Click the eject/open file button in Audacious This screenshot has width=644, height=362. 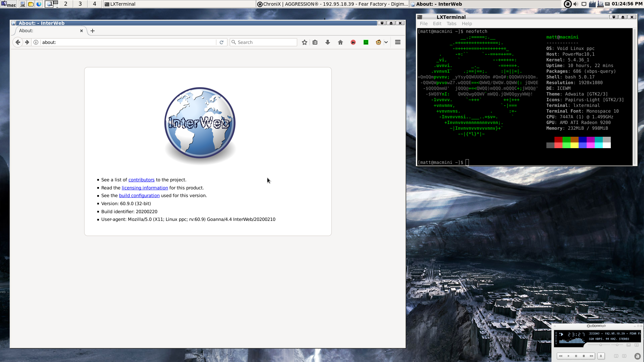pos(601,356)
